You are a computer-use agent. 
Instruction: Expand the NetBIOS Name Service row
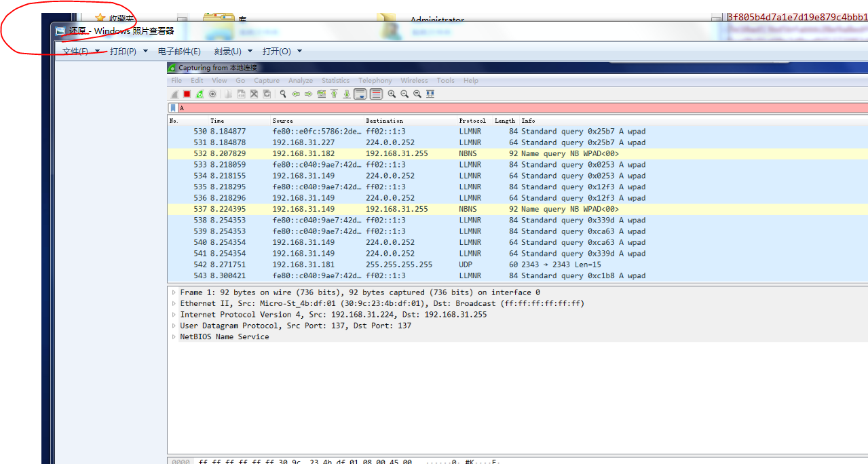tap(174, 337)
